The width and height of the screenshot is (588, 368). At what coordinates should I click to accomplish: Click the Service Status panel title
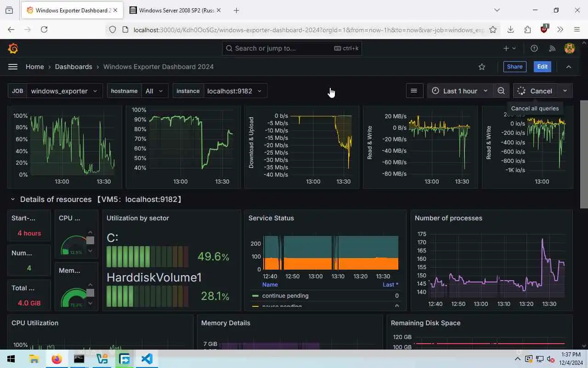point(271,218)
